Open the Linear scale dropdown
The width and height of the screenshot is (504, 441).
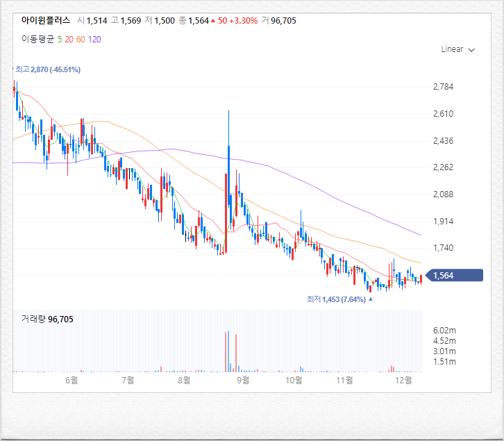pos(457,49)
